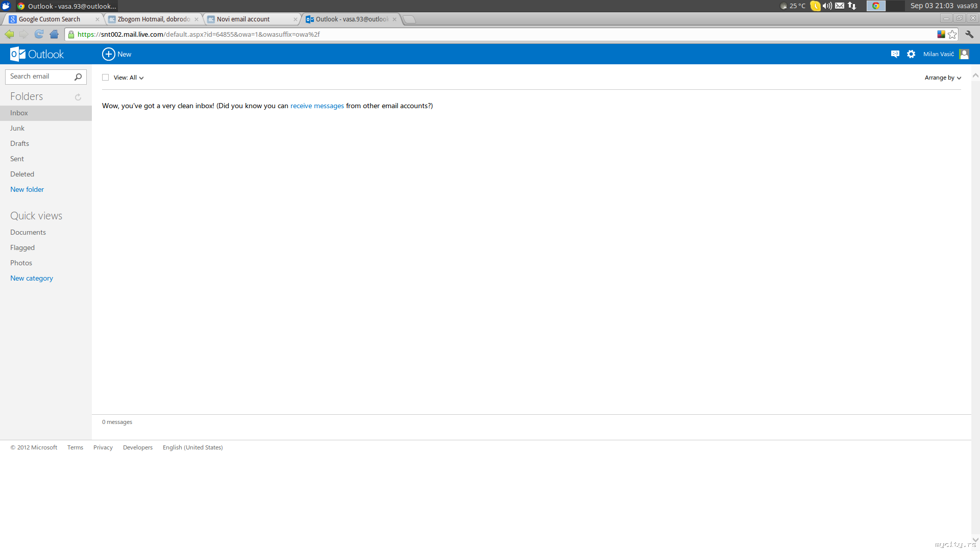Bookmark page with the star icon
980x551 pixels.
(952, 35)
